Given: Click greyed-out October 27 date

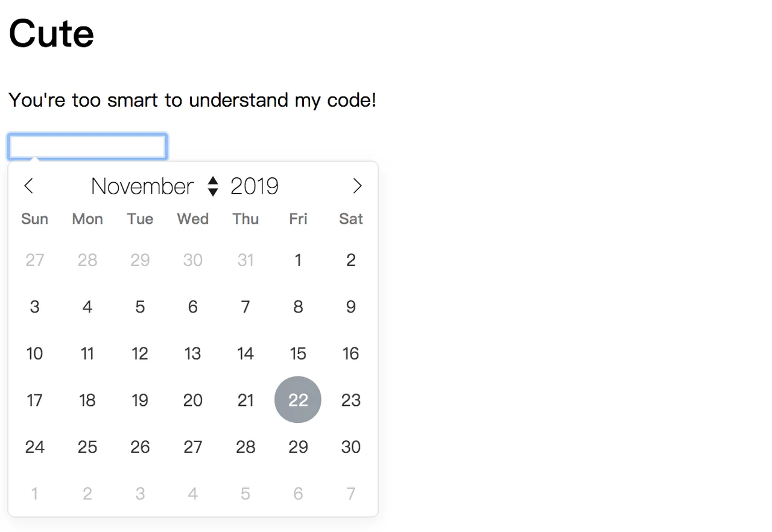Looking at the screenshot, I should pyautogui.click(x=34, y=260).
